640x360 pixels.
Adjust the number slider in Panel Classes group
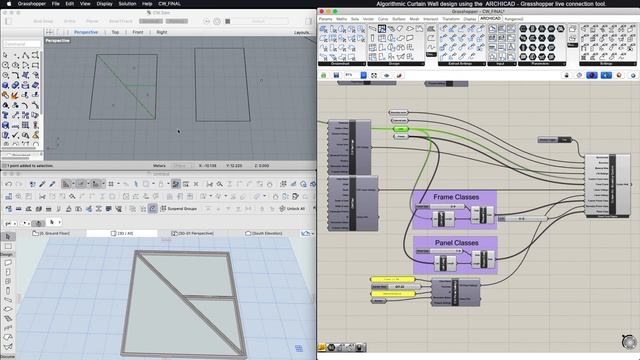click(439, 251)
